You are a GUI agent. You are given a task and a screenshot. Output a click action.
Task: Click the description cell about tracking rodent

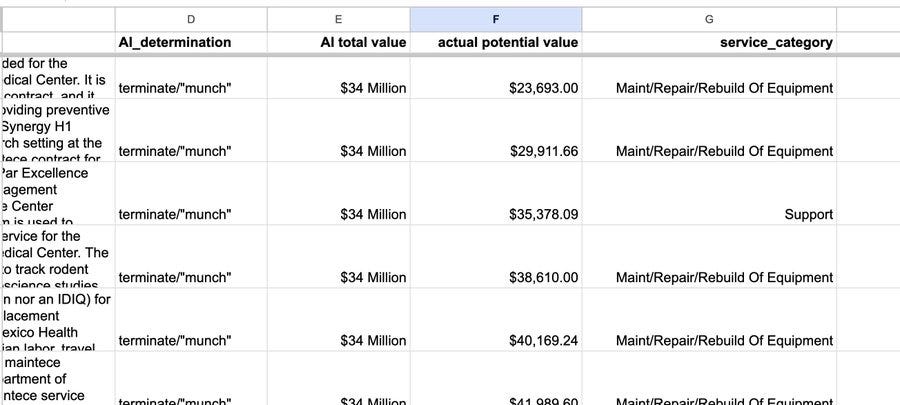tap(56, 259)
